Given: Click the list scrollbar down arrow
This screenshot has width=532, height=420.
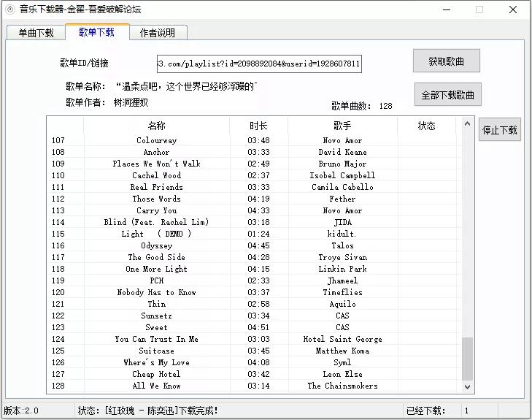Looking at the screenshot, I should (x=467, y=386).
